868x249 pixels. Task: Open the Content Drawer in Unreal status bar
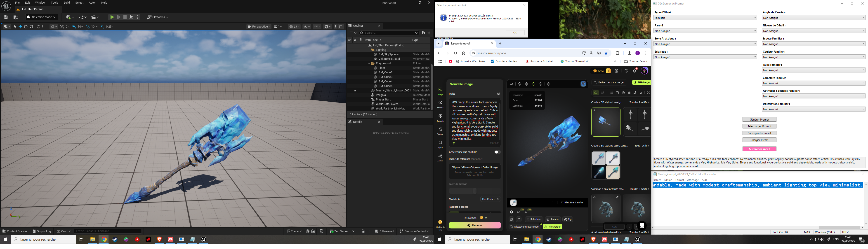(x=15, y=231)
